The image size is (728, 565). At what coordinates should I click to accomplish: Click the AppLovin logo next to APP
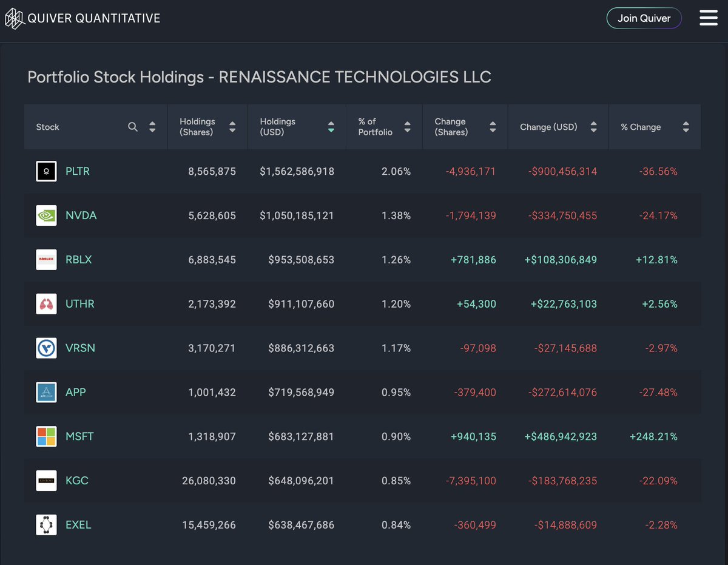pos(46,392)
